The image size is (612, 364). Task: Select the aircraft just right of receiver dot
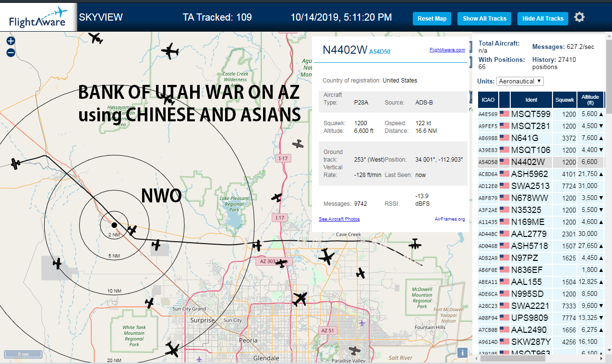[x=132, y=230]
